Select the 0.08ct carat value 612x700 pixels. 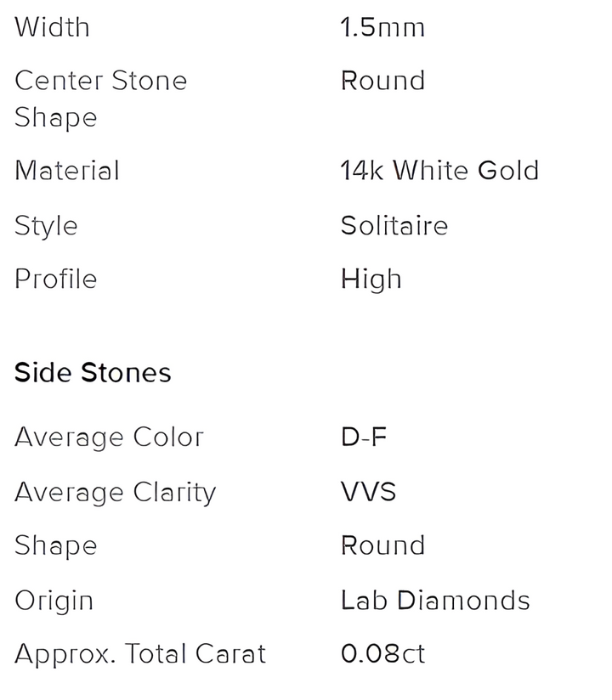tap(382, 654)
